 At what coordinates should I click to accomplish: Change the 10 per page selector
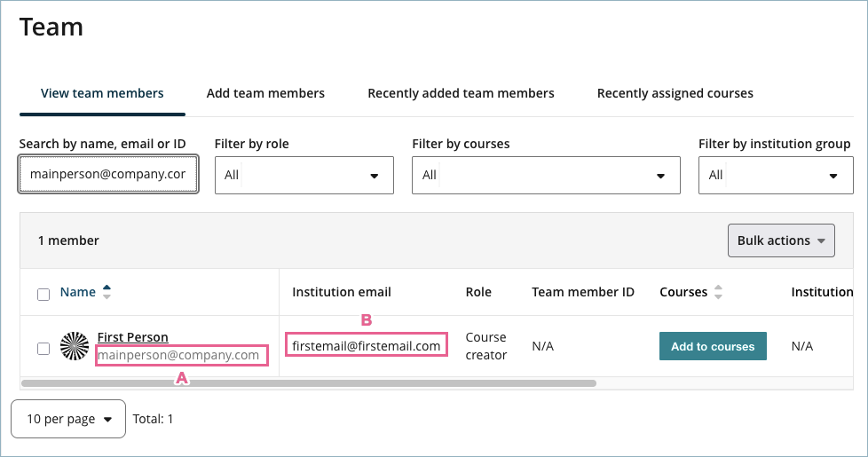coord(68,419)
